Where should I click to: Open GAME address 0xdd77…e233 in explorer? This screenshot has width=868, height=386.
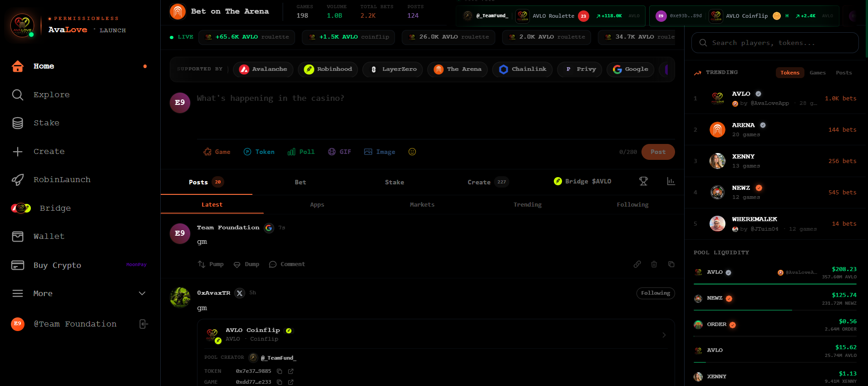click(291, 382)
